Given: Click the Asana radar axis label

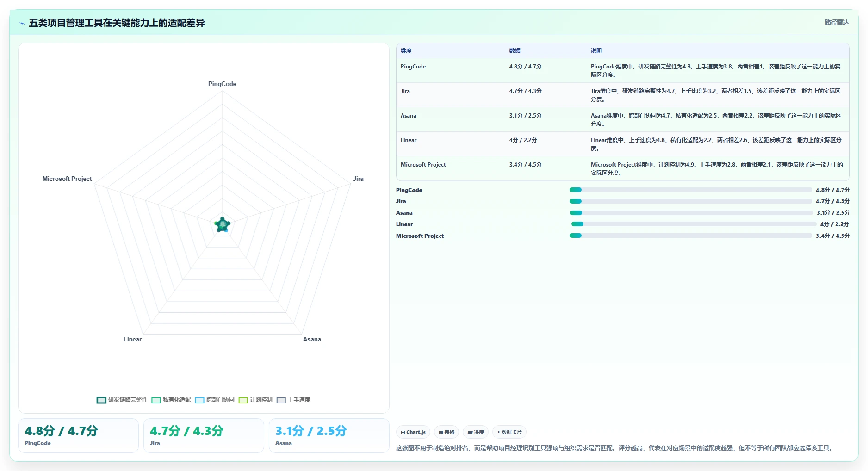Looking at the screenshot, I should click(x=312, y=339).
